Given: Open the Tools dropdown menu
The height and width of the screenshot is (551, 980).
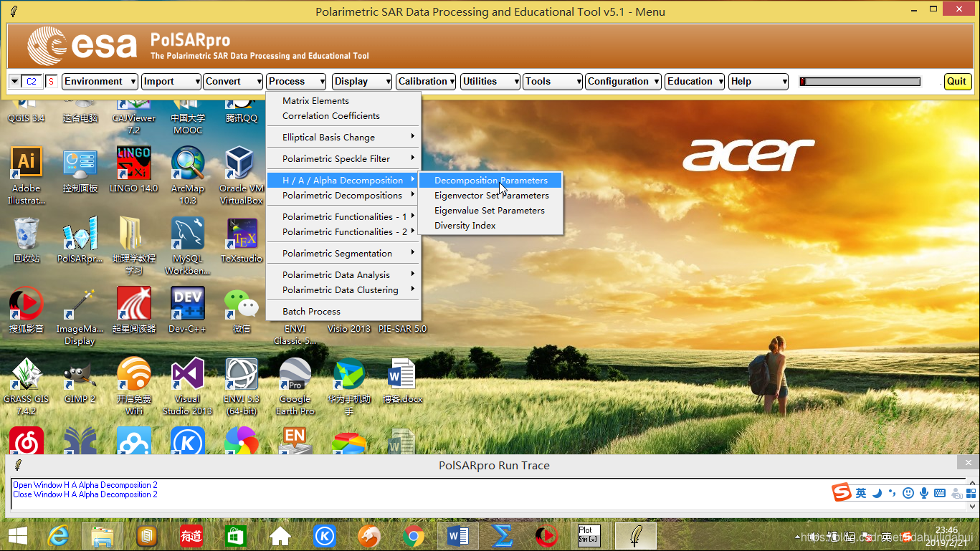Looking at the screenshot, I should click(x=553, y=82).
